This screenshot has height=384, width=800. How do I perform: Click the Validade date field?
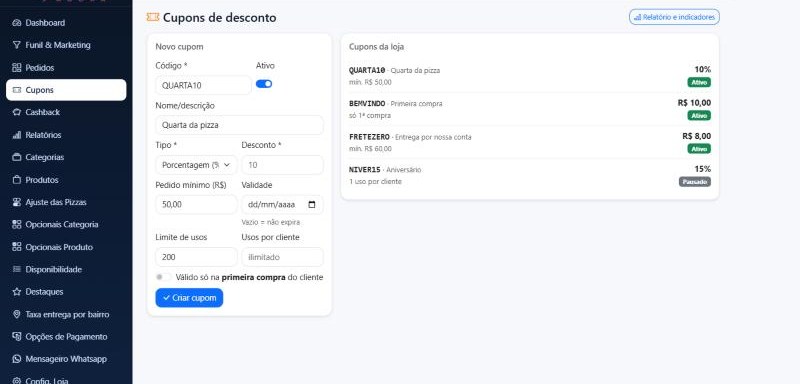point(283,204)
